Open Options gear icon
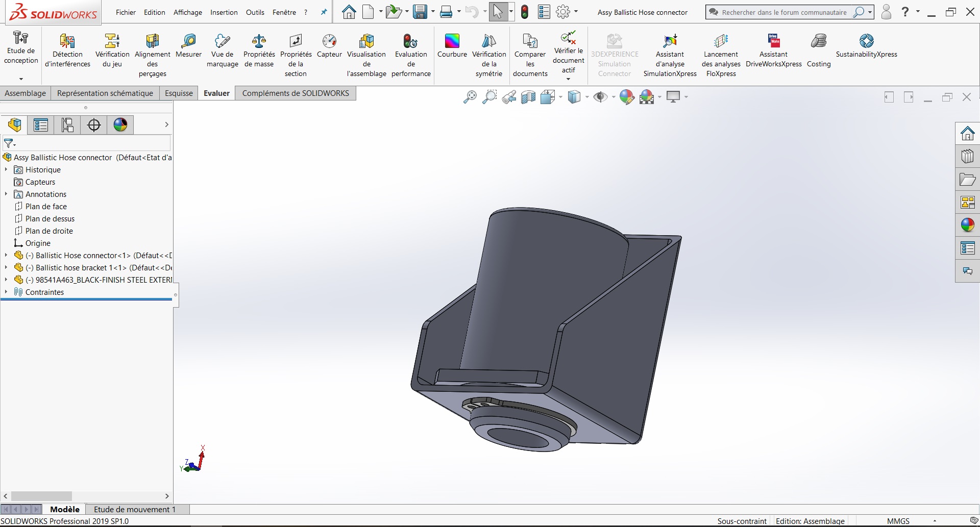This screenshot has height=527, width=980. point(563,12)
